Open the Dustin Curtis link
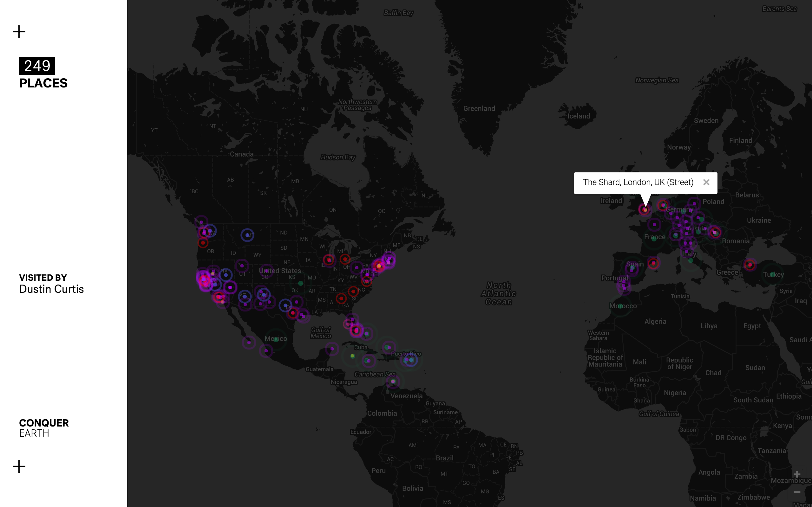The image size is (812, 507). (x=51, y=289)
